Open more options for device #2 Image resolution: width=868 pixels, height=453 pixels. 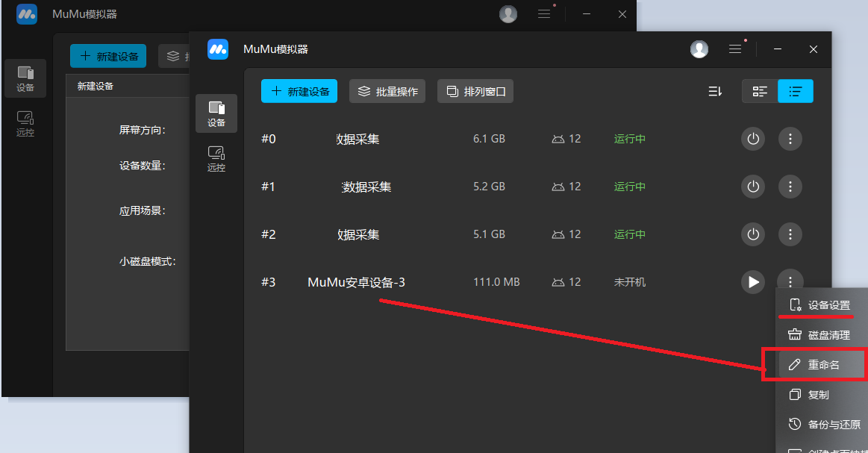coord(790,234)
